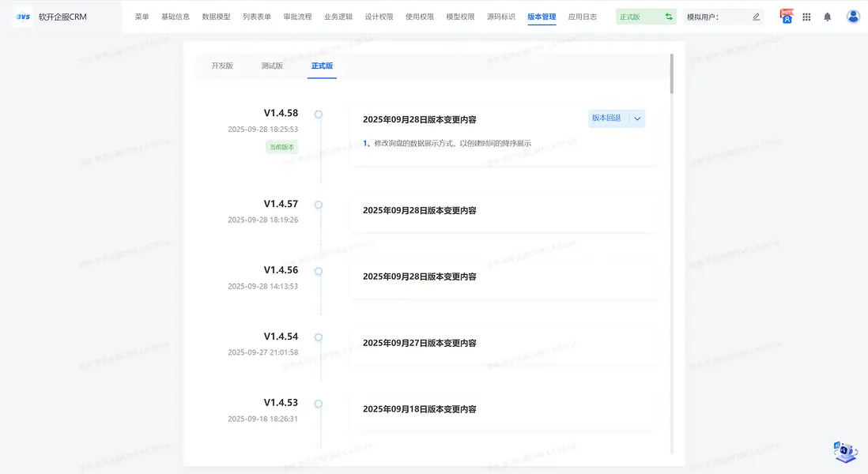Click the V1.4.57 card change title

tap(420, 210)
